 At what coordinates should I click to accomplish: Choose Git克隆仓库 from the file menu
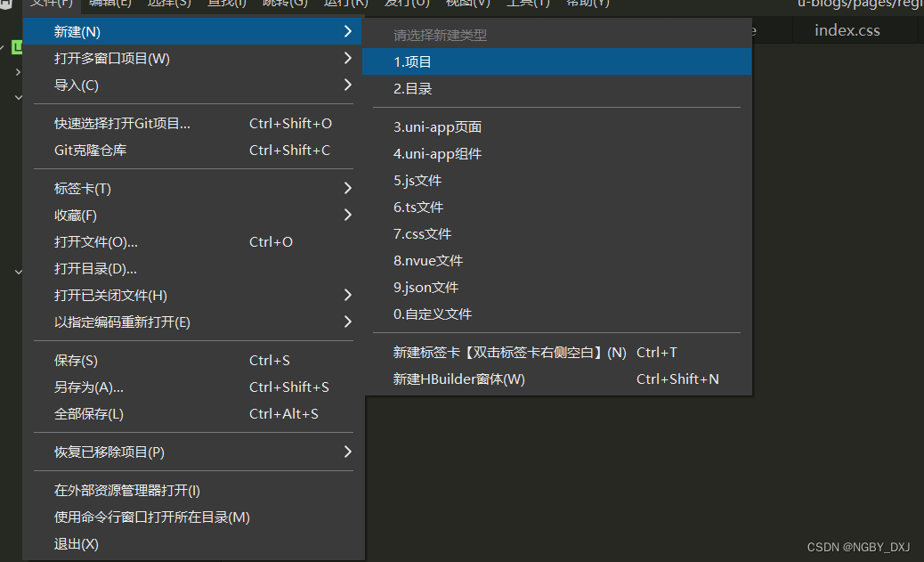pyautogui.click(x=192, y=150)
